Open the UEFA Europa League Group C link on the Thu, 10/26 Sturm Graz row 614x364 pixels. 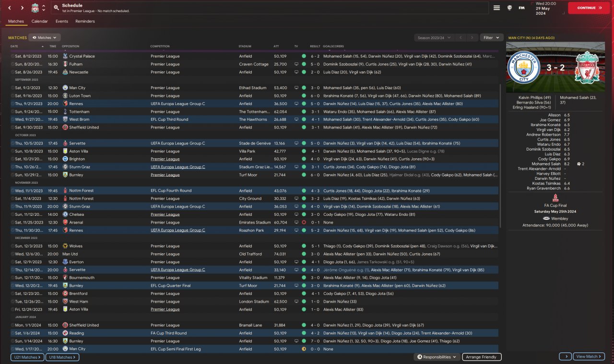point(178,167)
